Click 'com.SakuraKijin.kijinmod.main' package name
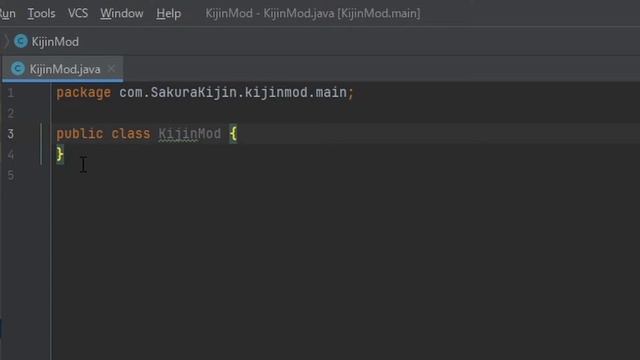The image size is (640, 360). [x=233, y=93]
